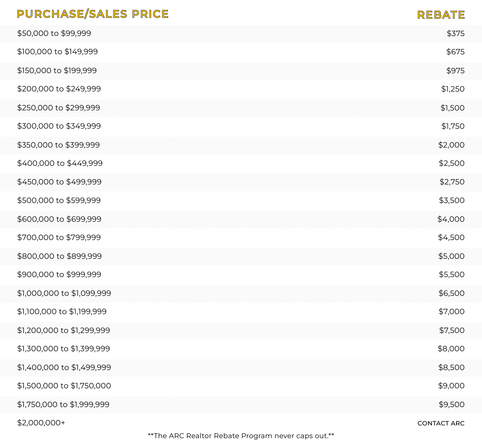Screen dimensions: 482x448
Task: Click the $375 rebate amount
Action: (x=456, y=33)
